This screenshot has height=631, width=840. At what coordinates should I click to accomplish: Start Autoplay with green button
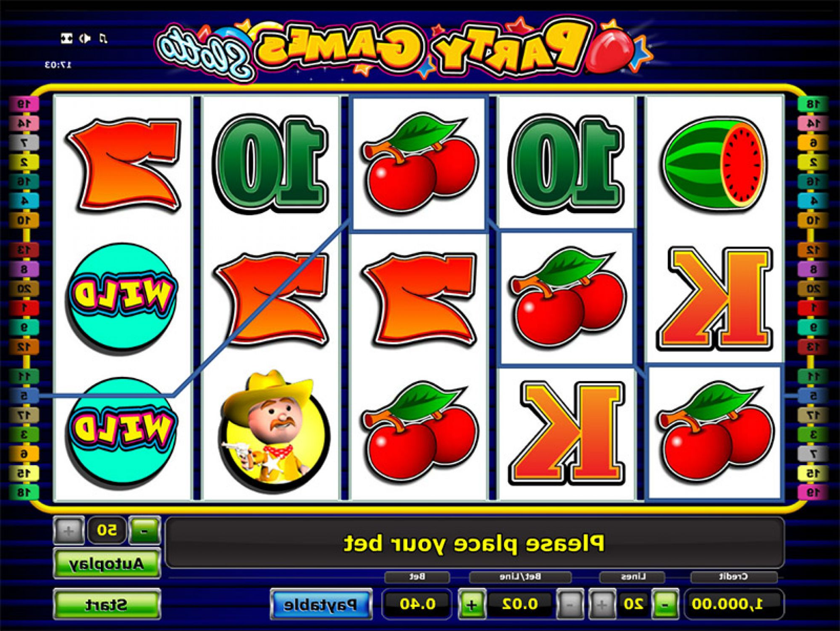click(107, 563)
